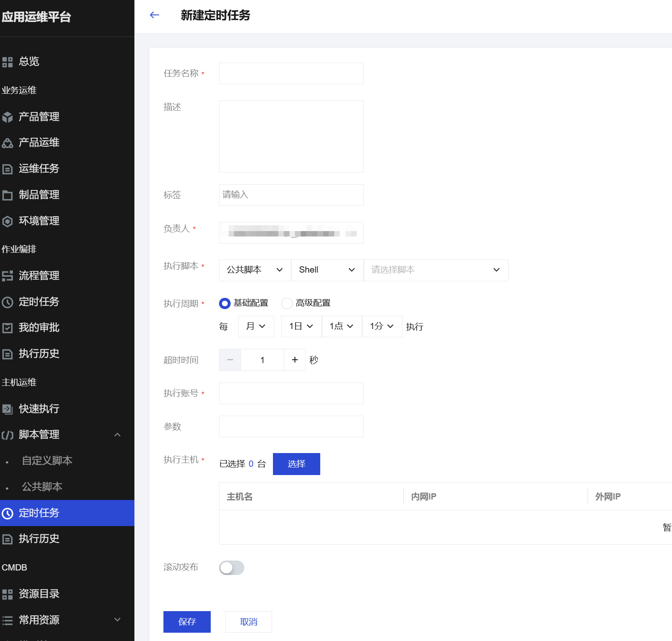This screenshot has width=672, height=641.
Task: Click the 流程管理 flow icon
Action: (7, 276)
